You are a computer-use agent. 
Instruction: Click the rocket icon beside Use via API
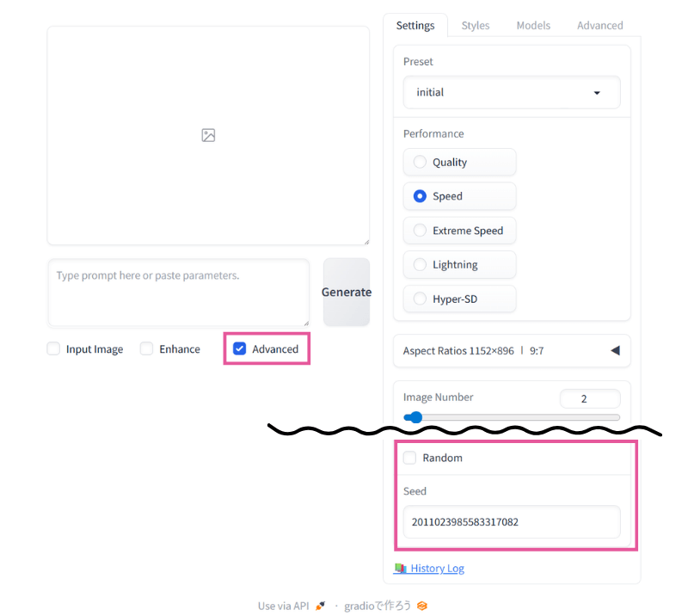click(321, 606)
